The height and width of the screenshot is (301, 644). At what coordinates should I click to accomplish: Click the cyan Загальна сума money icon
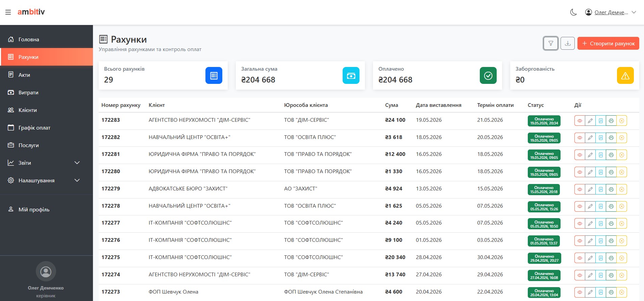[x=351, y=75]
